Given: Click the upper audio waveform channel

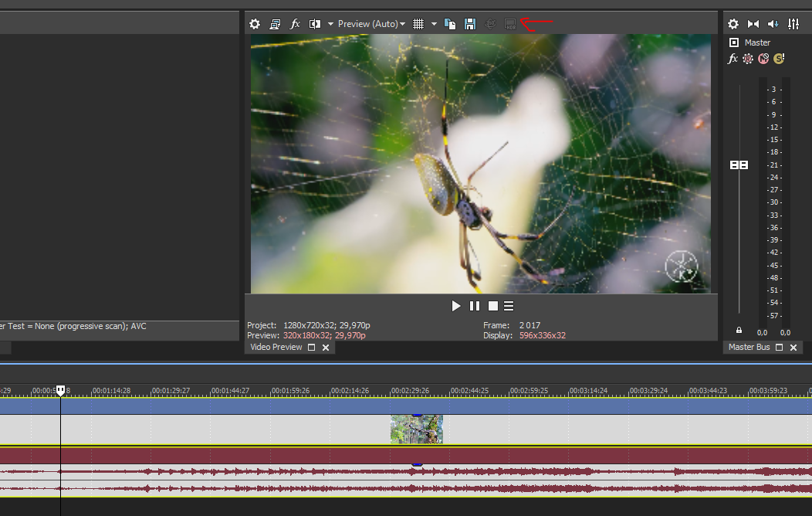Looking at the screenshot, I should [406, 471].
